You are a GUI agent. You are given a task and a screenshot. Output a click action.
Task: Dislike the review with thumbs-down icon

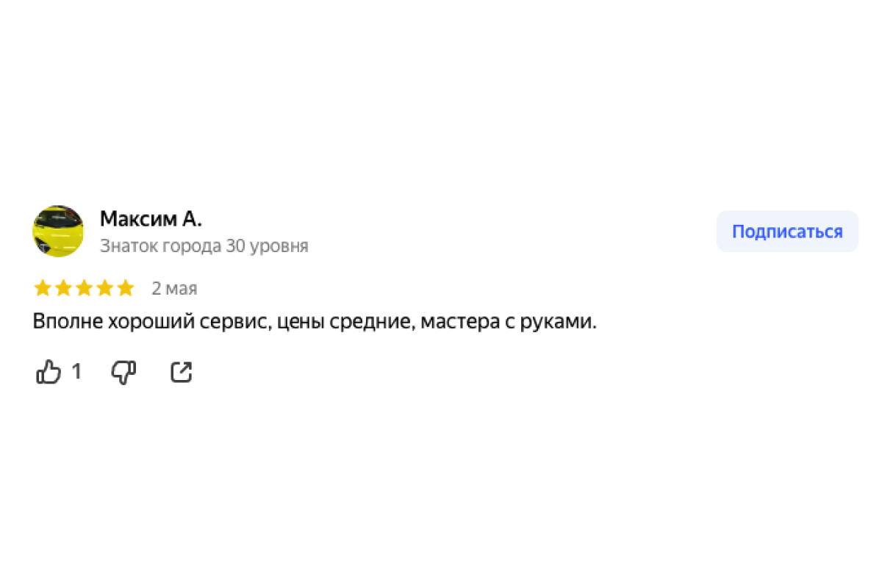pyautogui.click(x=123, y=372)
